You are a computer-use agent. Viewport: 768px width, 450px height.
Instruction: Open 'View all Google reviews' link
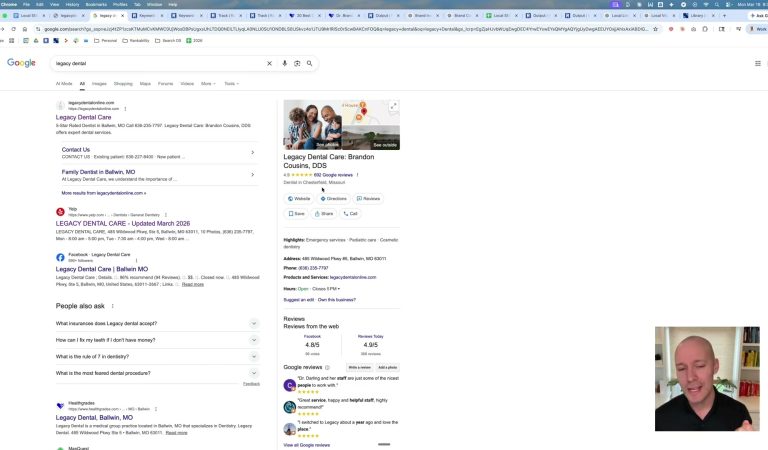[x=307, y=445]
